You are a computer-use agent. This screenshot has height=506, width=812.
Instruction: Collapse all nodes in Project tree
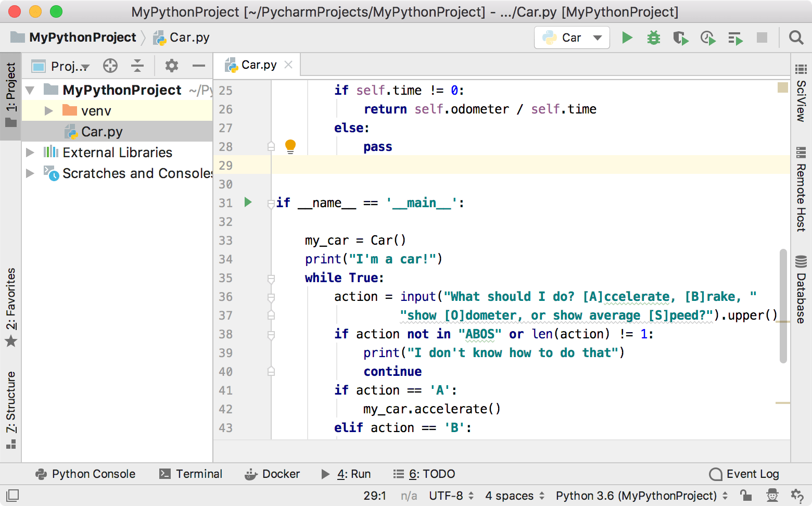[137, 66]
